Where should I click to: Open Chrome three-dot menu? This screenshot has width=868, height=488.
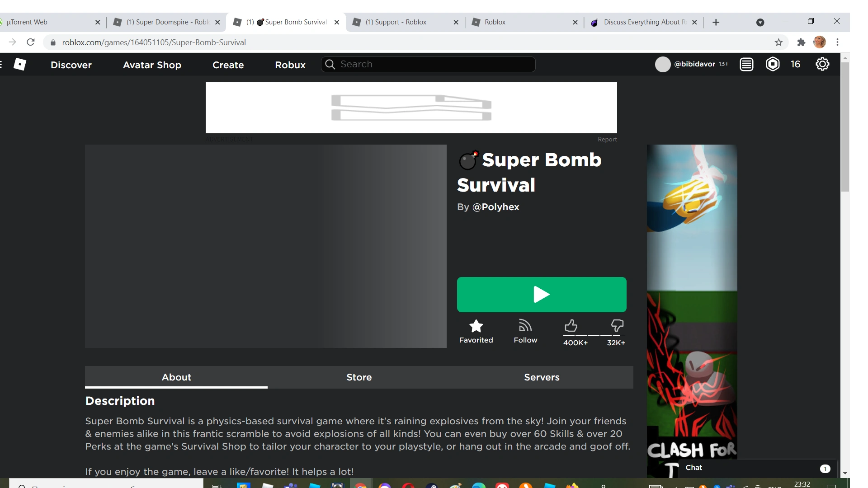pyautogui.click(x=837, y=42)
